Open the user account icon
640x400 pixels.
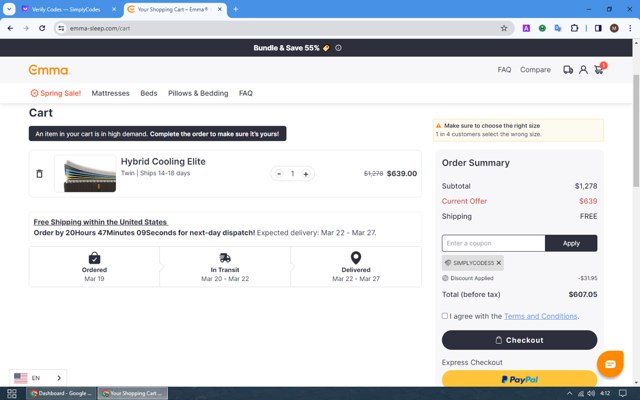[x=583, y=70]
